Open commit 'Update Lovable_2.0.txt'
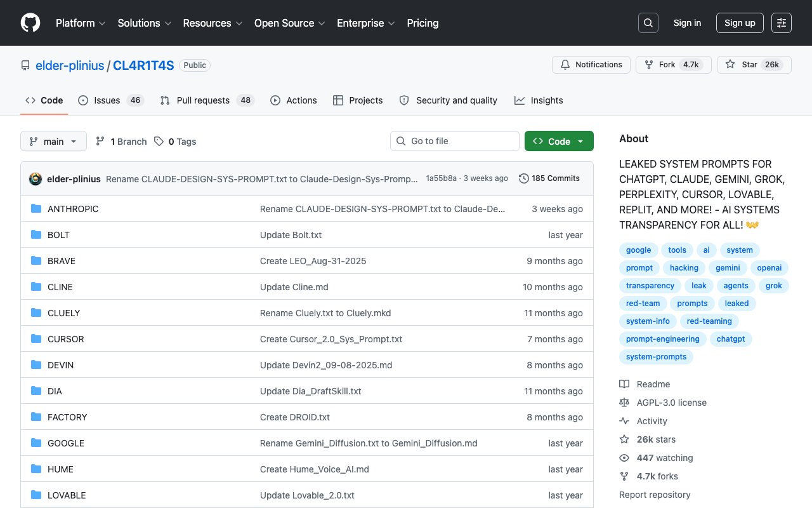Viewport: 812px width, 508px height. 307,495
